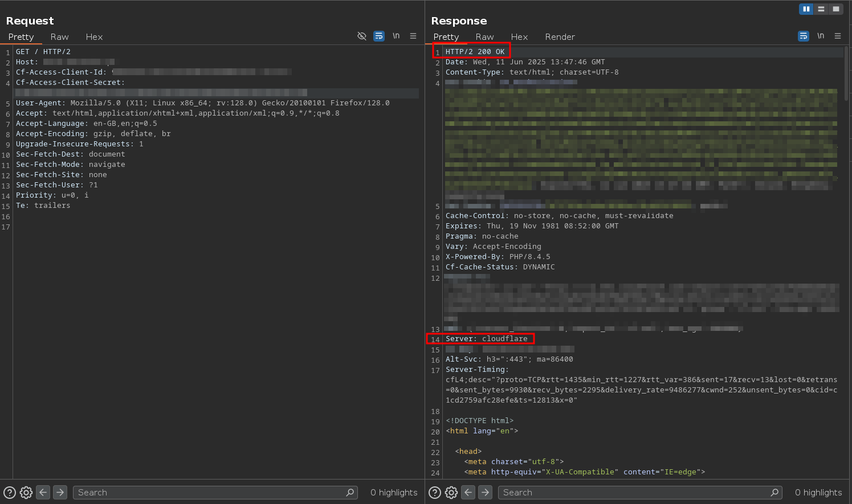
Task: Click the X-Powered-By: PHP/8.4.5 header
Action: pyautogui.click(x=498, y=257)
